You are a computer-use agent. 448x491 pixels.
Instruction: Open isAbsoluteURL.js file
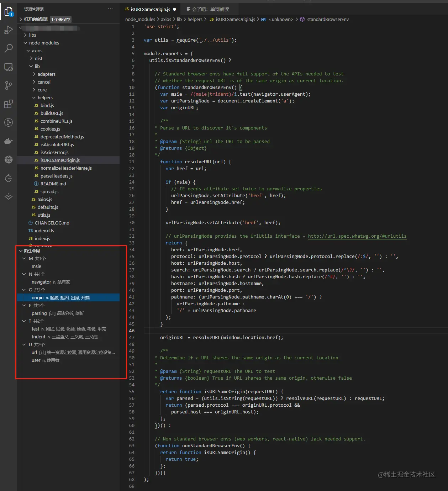pyautogui.click(x=57, y=144)
